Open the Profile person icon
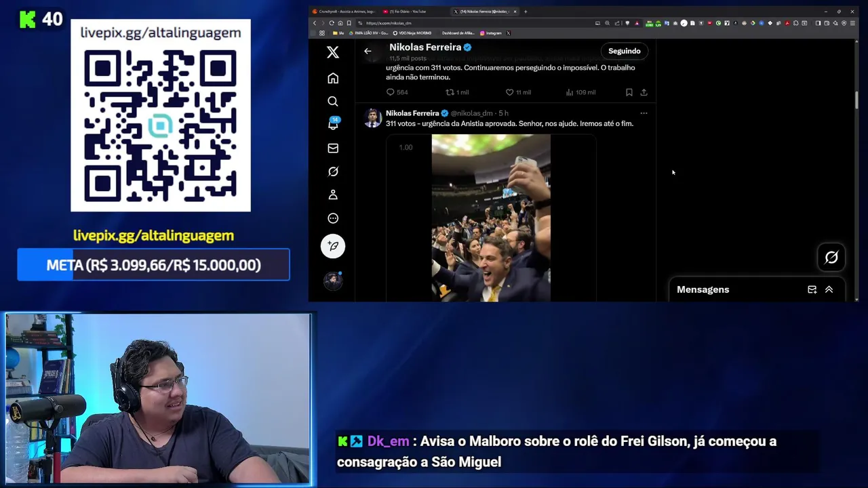The height and width of the screenshot is (488, 868). click(332, 195)
